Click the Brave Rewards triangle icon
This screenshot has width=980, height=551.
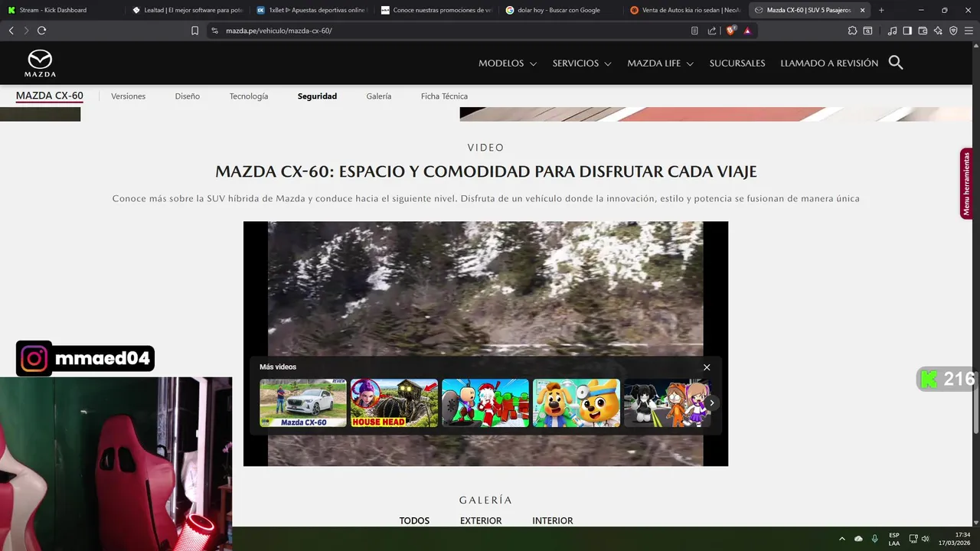coord(747,31)
